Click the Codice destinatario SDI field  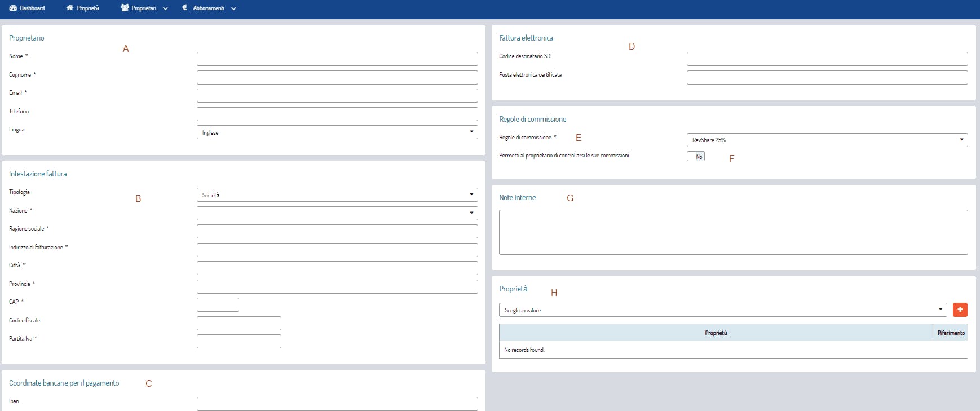point(827,59)
